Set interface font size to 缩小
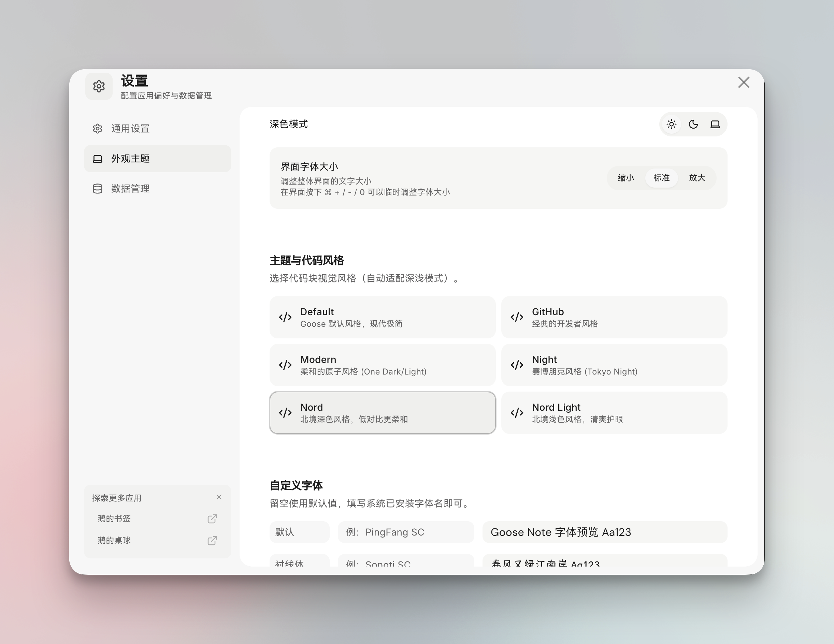The image size is (834, 644). (625, 178)
